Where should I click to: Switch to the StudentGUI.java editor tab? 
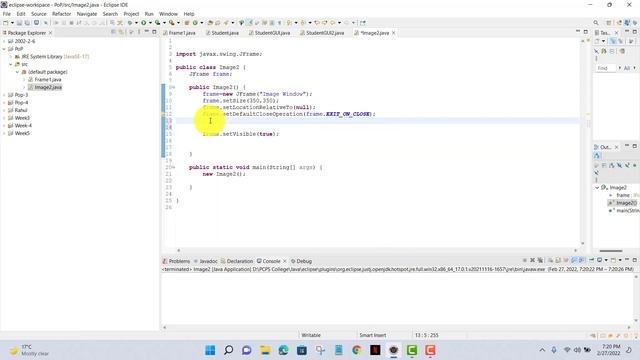(x=270, y=33)
